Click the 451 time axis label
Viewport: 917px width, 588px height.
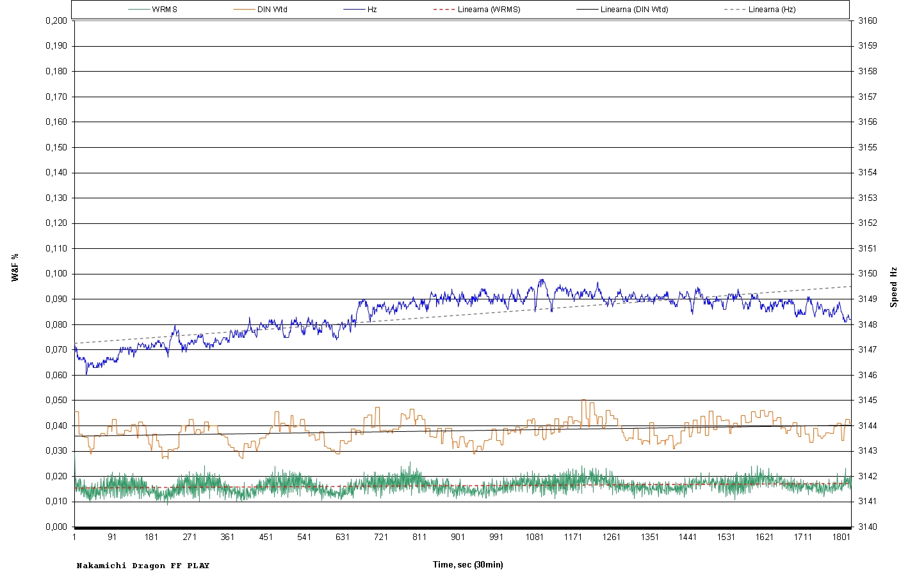click(266, 537)
